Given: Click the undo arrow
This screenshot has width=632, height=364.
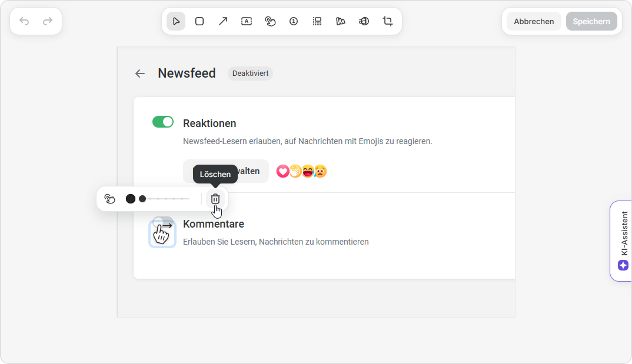Looking at the screenshot, I should (24, 21).
